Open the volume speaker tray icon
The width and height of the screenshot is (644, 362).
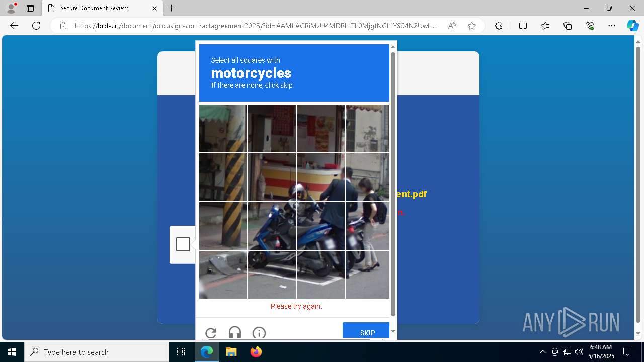click(x=579, y=352)
